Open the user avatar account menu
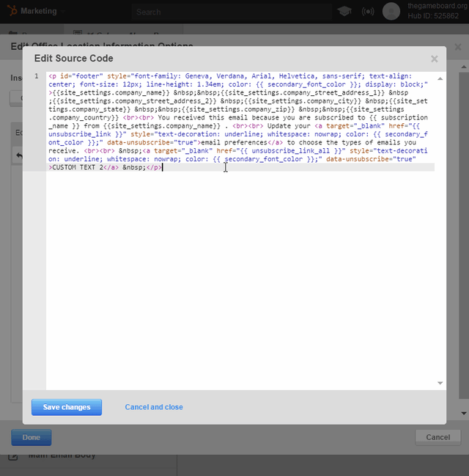 (x=391, y=11)
